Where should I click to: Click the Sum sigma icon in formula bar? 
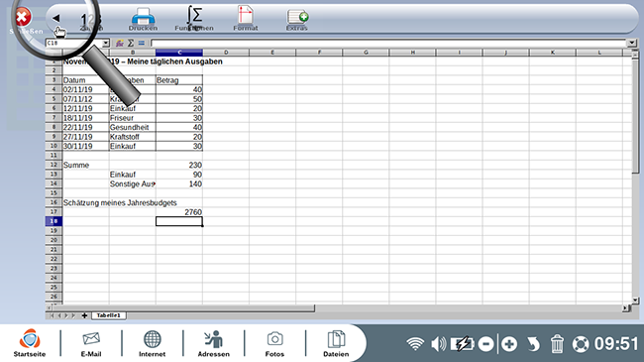point(131,43)
